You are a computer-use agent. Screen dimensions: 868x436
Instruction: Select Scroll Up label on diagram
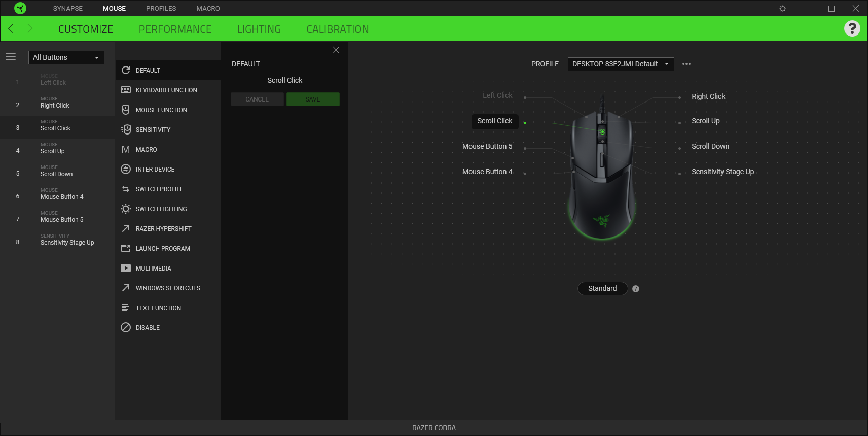coord(706,121)
